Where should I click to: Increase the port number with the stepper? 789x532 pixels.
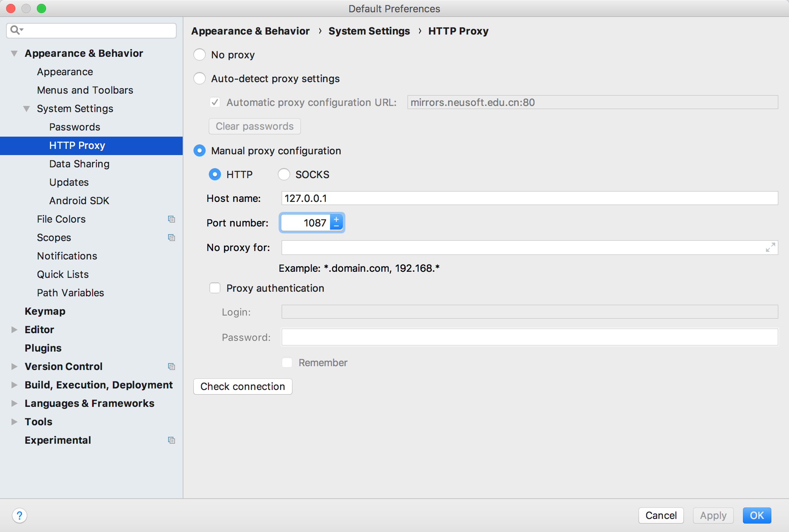pyautogui.click(x=337, y=219)
